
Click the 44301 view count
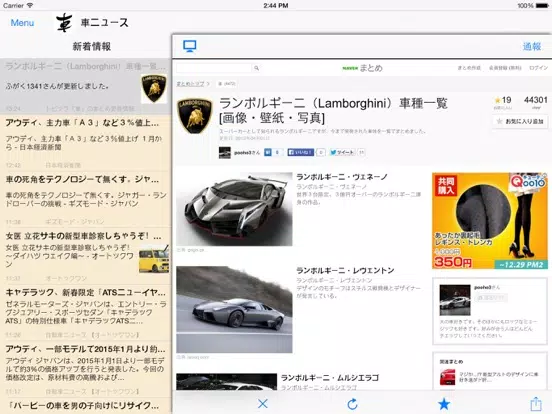pyautogui.click(x=535, y=100)
